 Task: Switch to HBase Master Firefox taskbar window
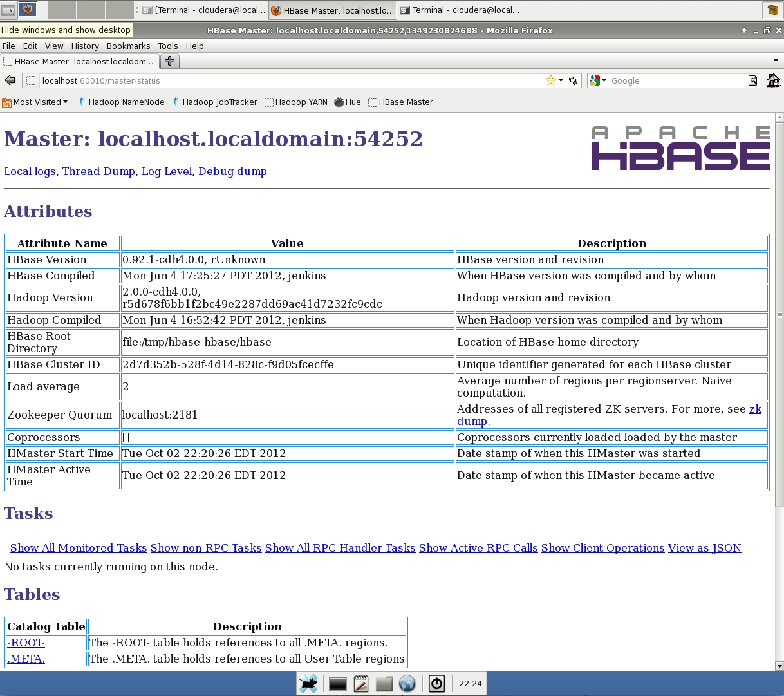pyautogui.click(x=332, y=10)
